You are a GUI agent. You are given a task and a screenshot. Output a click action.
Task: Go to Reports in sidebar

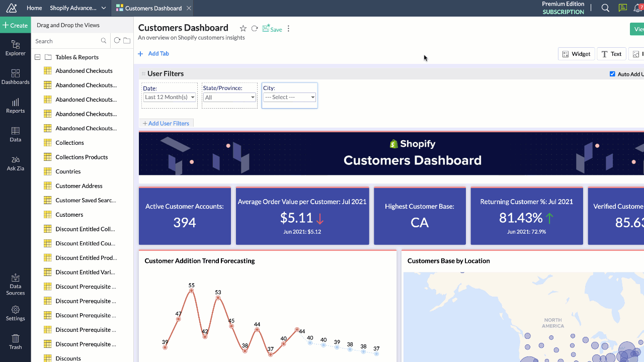point(15,106)
